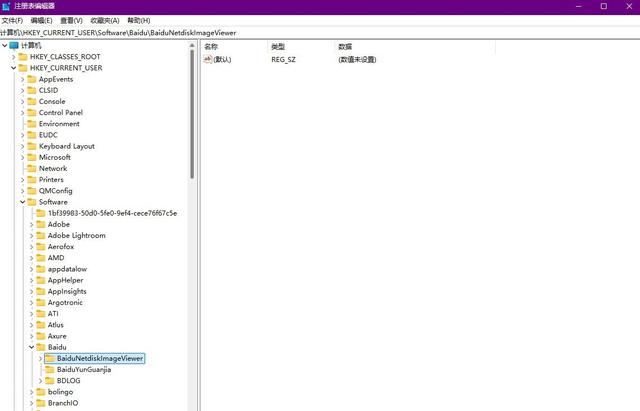Expand the AppEvents arrow

click(x=22, y=79)
